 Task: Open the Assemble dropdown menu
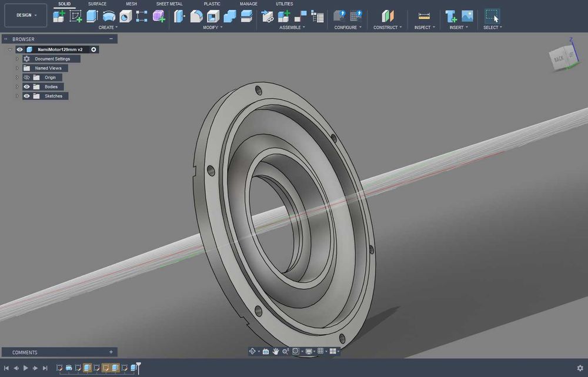click(292, 28)
